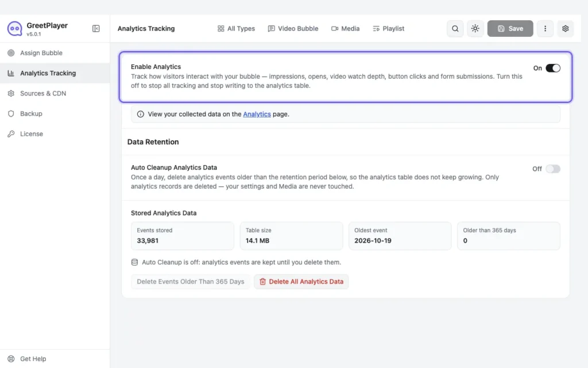Click the Auto Cleanup Analytics Data title

click(174, 167)
